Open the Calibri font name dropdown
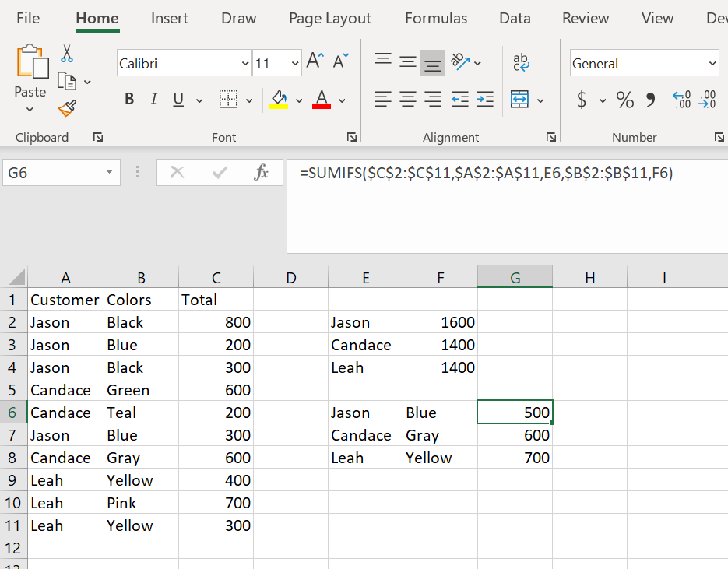This screenshot has width=728, height=569. tap(246, 64)
